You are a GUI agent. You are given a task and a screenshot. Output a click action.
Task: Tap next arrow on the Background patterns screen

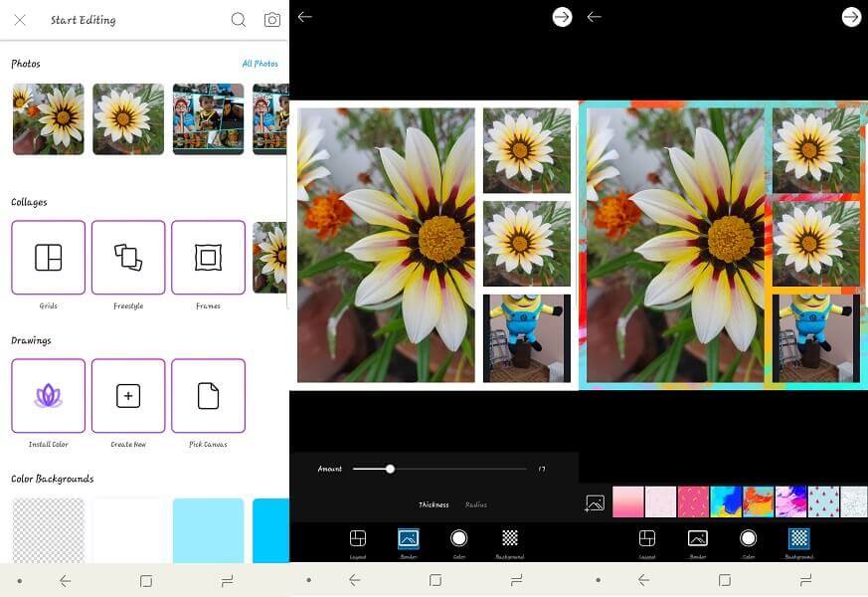(851, 17)
